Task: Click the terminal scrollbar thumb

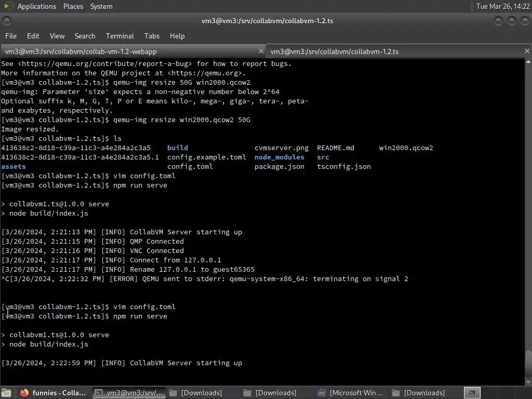Action: pyautogui.click(x=528, y=365)
